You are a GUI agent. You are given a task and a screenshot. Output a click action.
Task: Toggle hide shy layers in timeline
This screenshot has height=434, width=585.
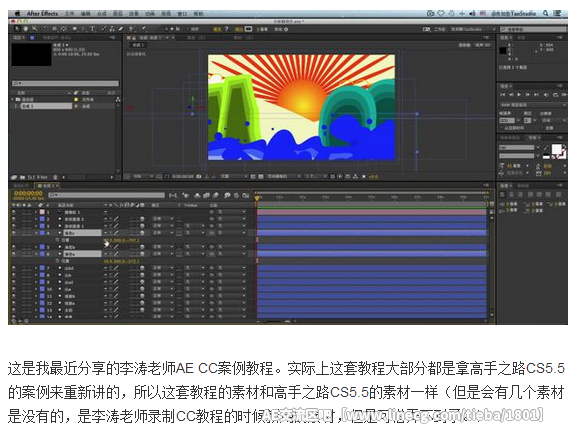(x=197, y=195)
